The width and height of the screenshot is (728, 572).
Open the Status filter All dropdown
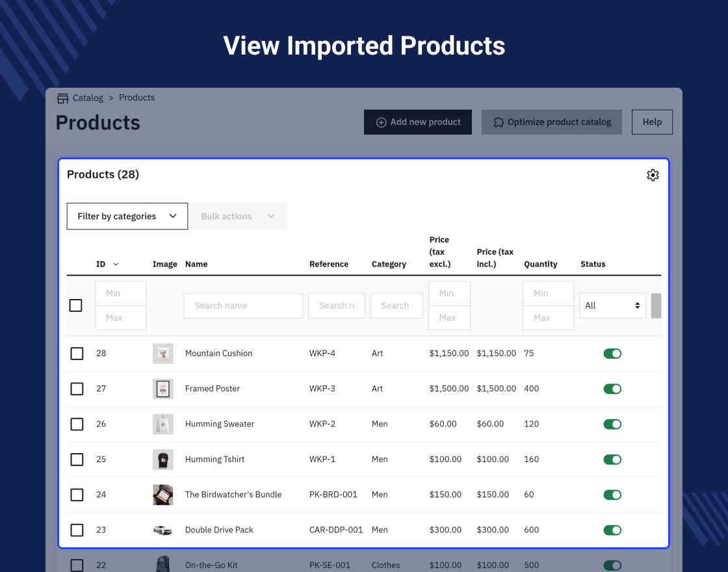coord(612,305)
